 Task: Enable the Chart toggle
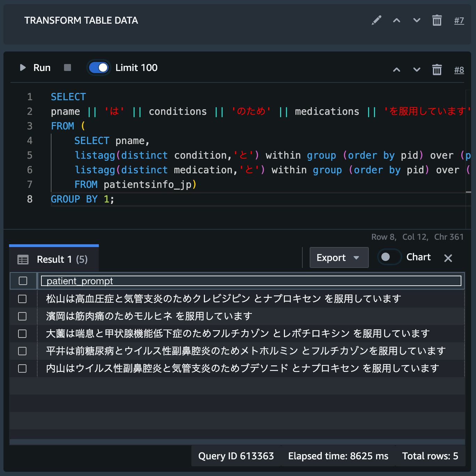(389, 257)
